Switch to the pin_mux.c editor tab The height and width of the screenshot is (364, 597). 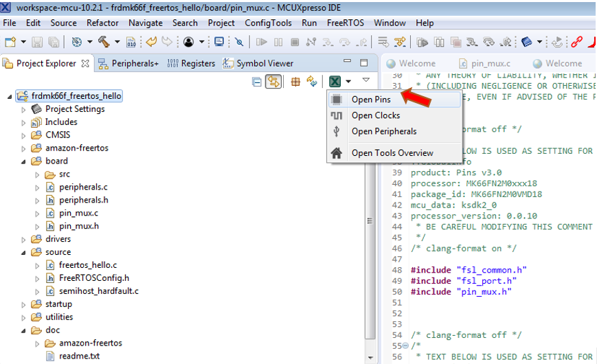[484, 64]
